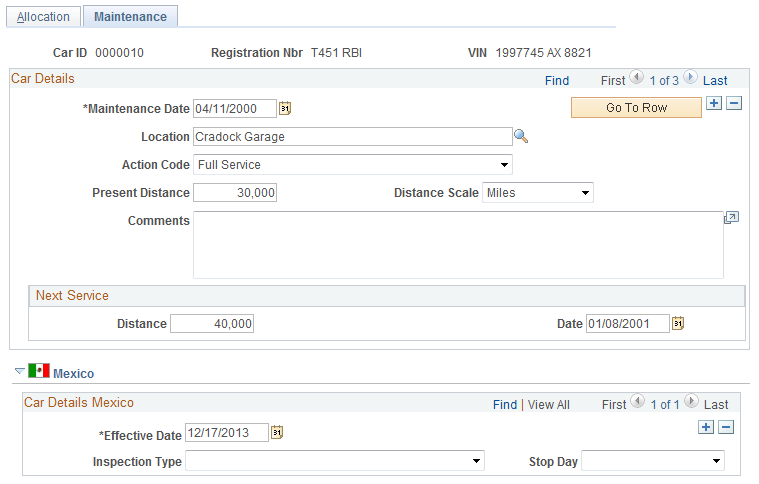Open calendar for Maintenance Date
The height and width of the screenshot is (484, 759).
click(x=285, y=108)
